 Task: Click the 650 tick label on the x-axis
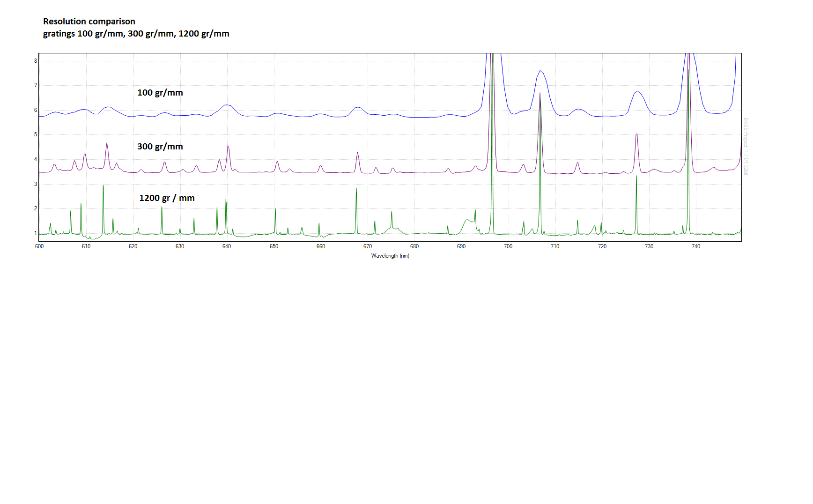click(274, 246)
